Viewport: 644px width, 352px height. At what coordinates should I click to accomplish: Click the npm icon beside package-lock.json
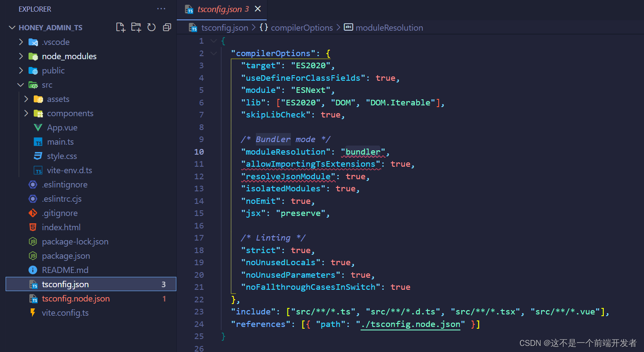33,241
